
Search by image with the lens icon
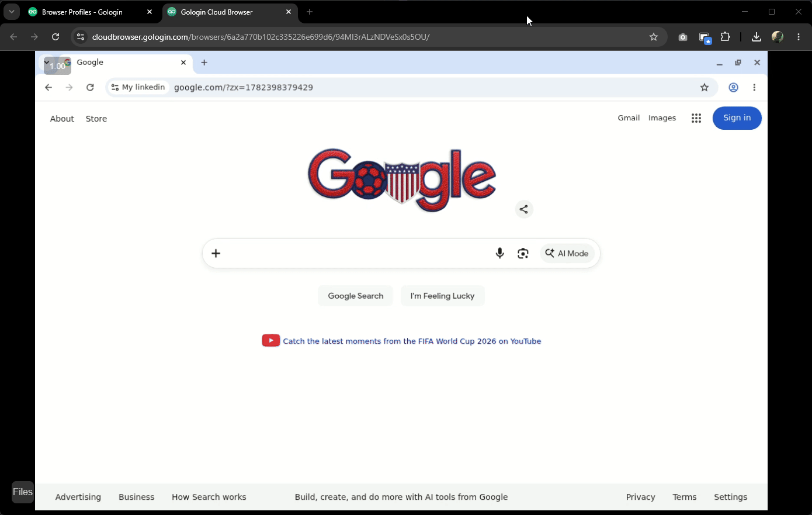(523, 253)
